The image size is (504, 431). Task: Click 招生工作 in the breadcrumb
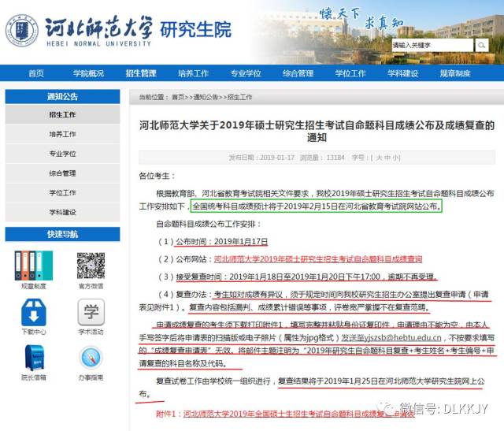point(239,97)
